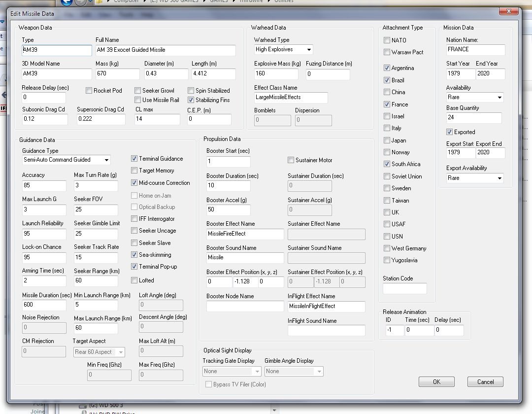
Task: Check the Rocket Pod option
Action: tap(89, 91)
